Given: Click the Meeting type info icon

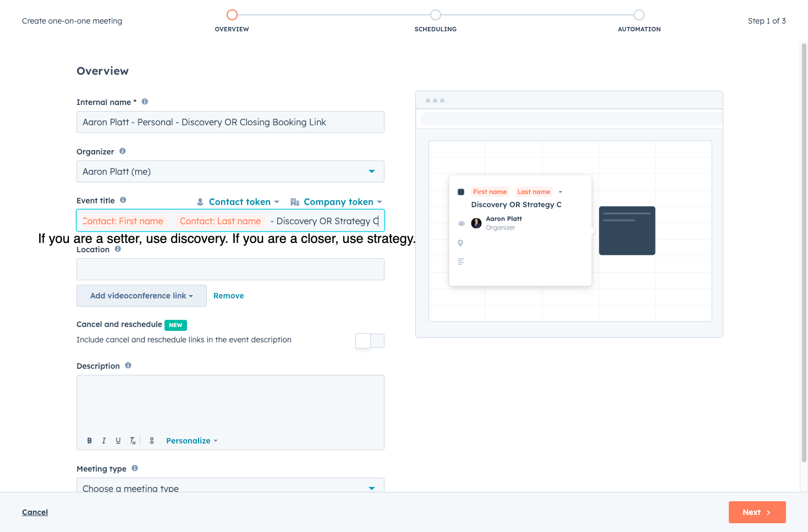Looking at the screenshot, I should coord(135,468).
